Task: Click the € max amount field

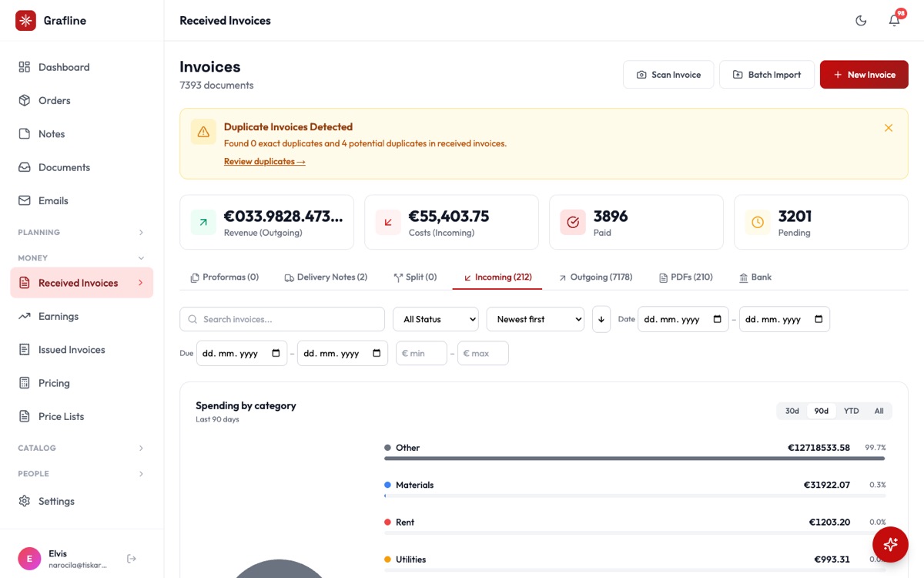Action: coord(483,353)
